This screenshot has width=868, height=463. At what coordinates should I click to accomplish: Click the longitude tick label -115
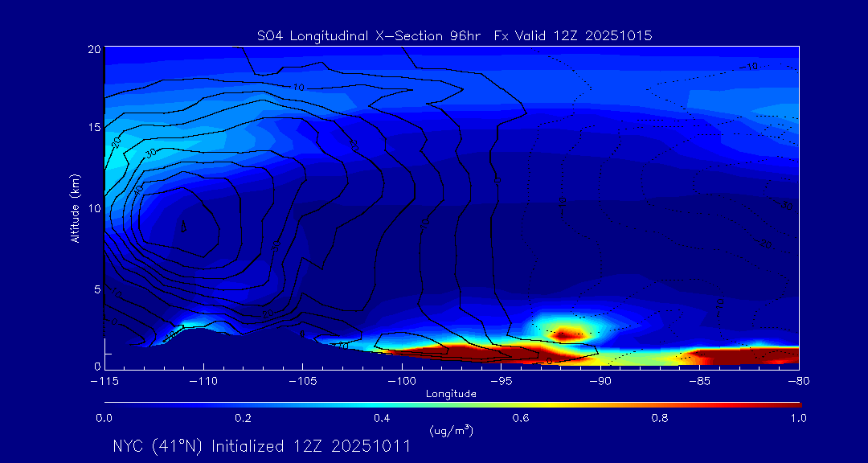[x=104, y=381]
